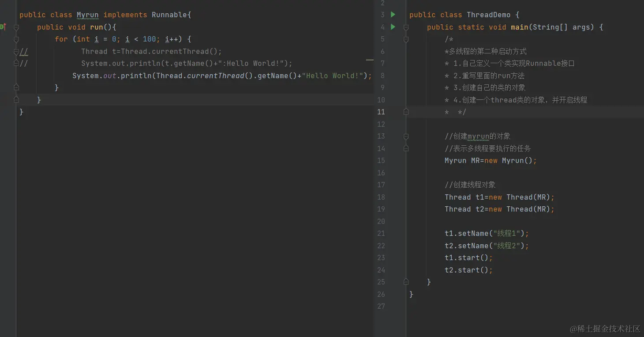Click the line 'Thread t1=new Thread(MR);'

500,197
